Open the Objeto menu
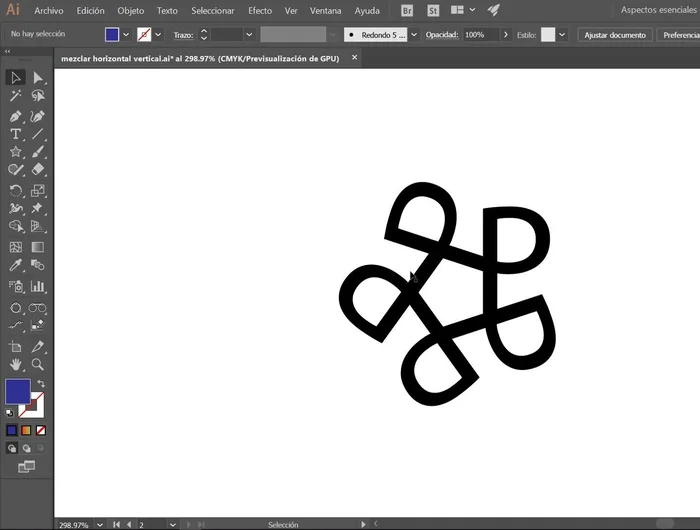Viewport: 700px width, 530px height. [x=130, y=11]
